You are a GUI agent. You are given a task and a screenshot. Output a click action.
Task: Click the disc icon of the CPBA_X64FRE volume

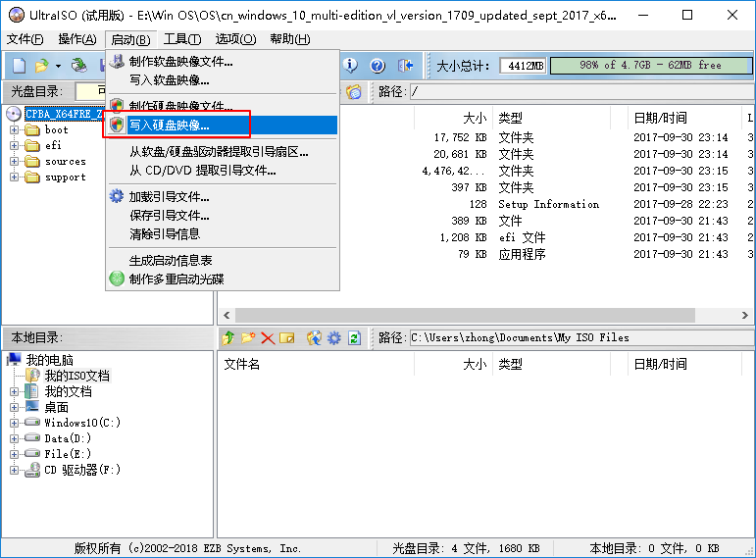click(x=14, y=114)
